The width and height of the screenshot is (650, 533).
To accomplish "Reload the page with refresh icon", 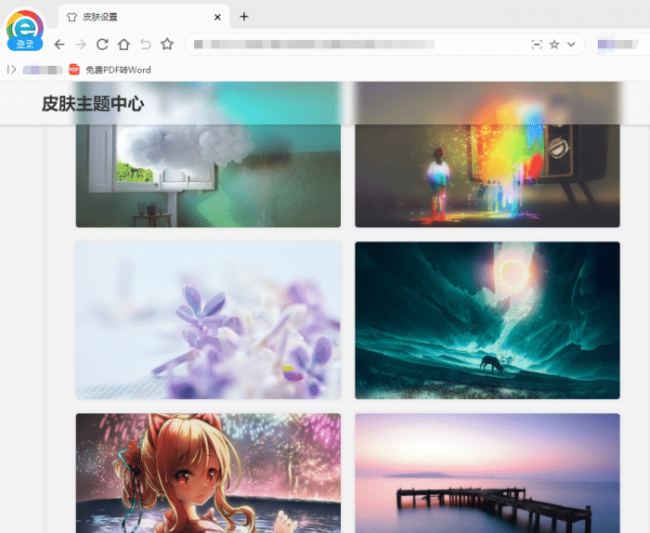I will tap(102, 44).
